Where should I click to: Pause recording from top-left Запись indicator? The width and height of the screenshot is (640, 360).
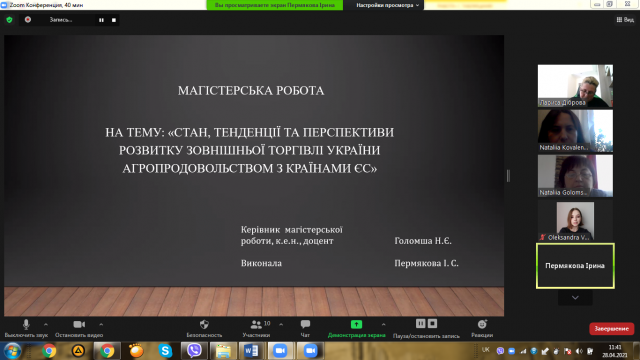pos(101,20)
